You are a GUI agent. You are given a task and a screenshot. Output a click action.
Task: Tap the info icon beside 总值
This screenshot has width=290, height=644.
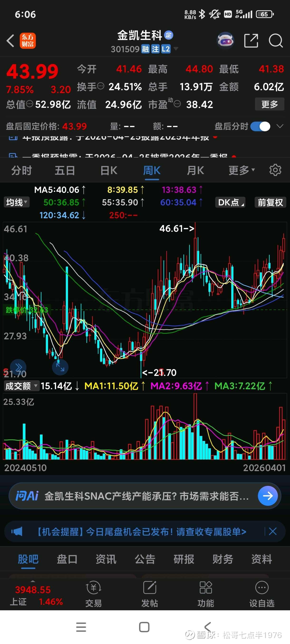(x=29, y=104)
